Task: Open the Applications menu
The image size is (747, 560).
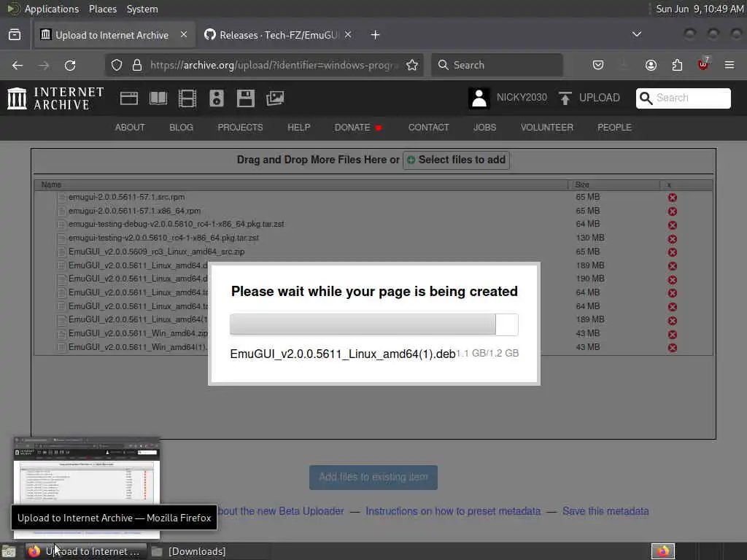Action: 52,9
